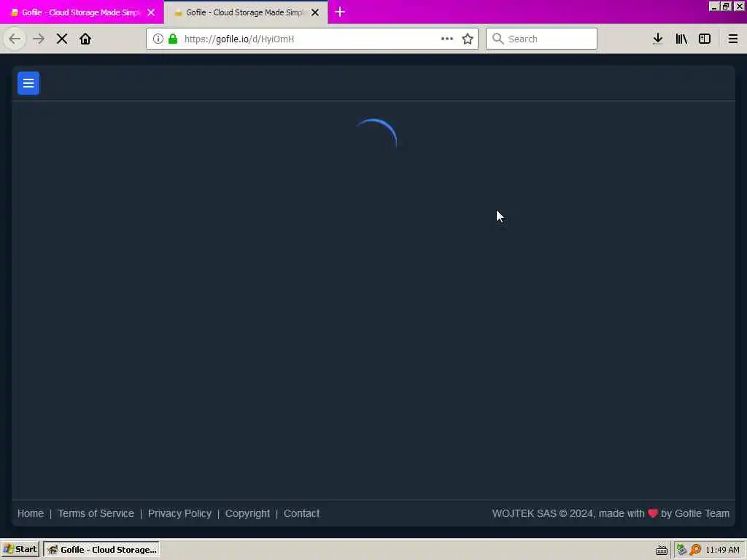Open the browser home page
The height and width of the screenshot is (560, 747).
tap(85, 39)
